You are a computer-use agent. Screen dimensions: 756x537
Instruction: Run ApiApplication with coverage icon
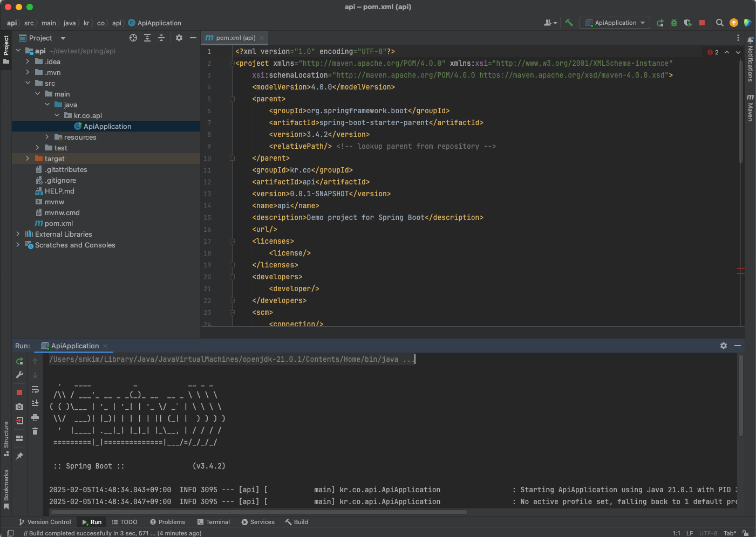[688, 23]
